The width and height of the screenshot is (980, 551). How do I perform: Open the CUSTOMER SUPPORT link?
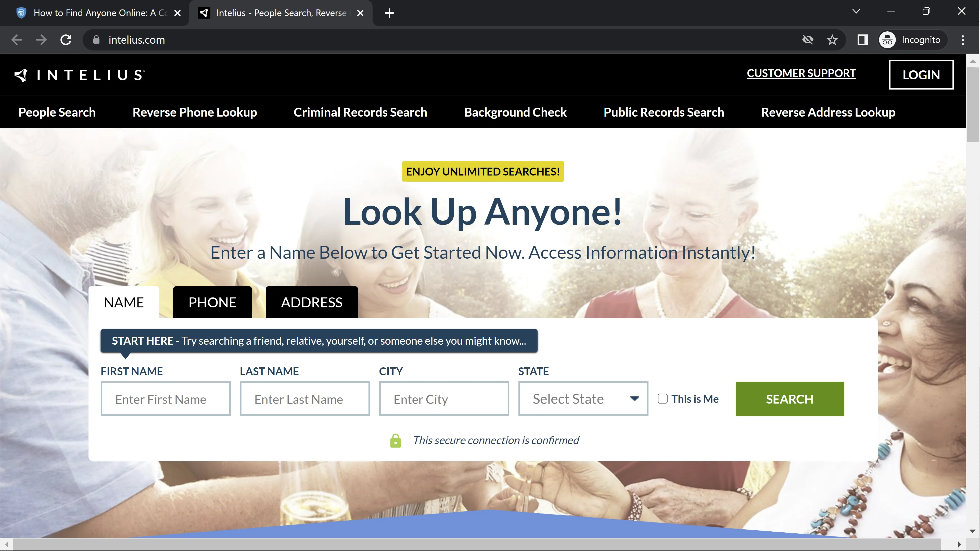801,73
